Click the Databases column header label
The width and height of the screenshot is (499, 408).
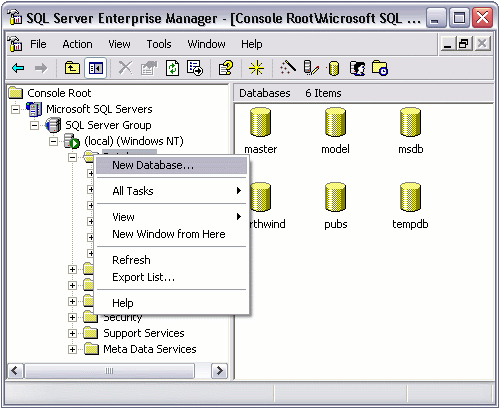(265, 93)
